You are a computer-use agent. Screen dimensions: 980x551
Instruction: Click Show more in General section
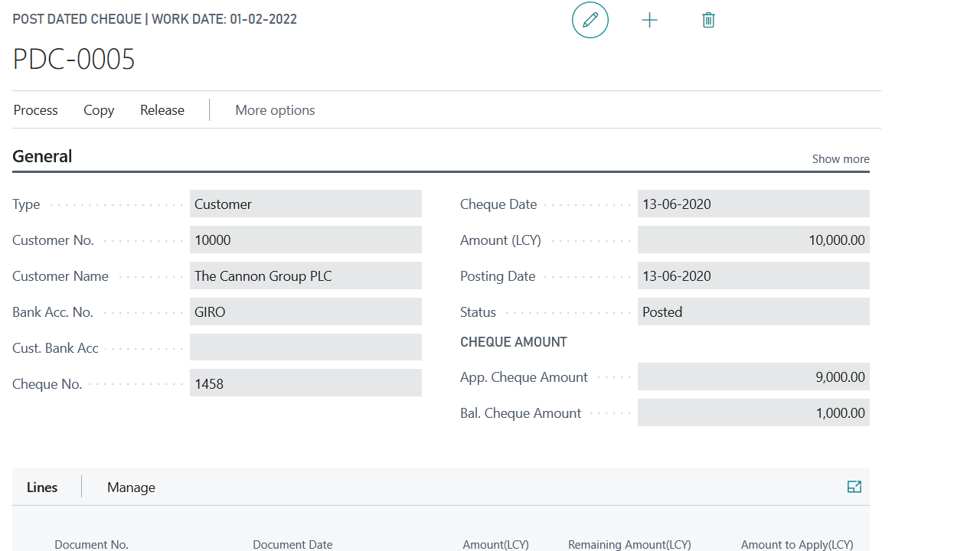[x=841, y=159]
